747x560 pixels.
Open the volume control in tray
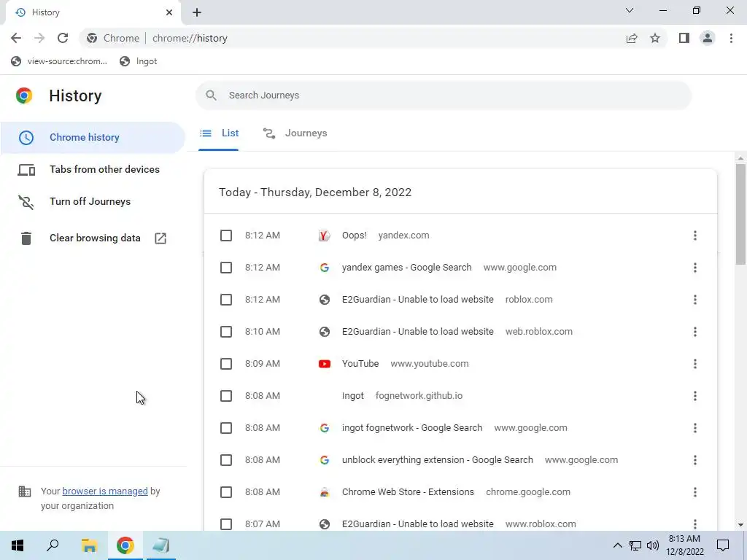(x=653, y=545)
